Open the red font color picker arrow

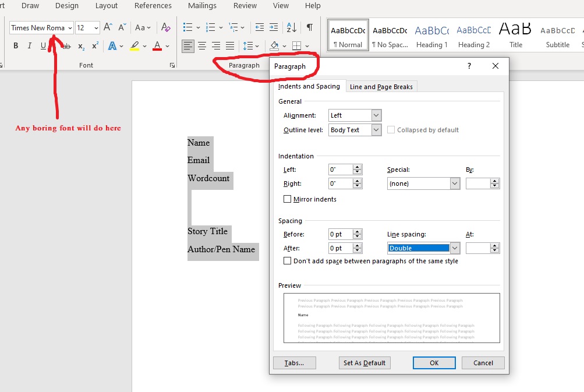168,46
